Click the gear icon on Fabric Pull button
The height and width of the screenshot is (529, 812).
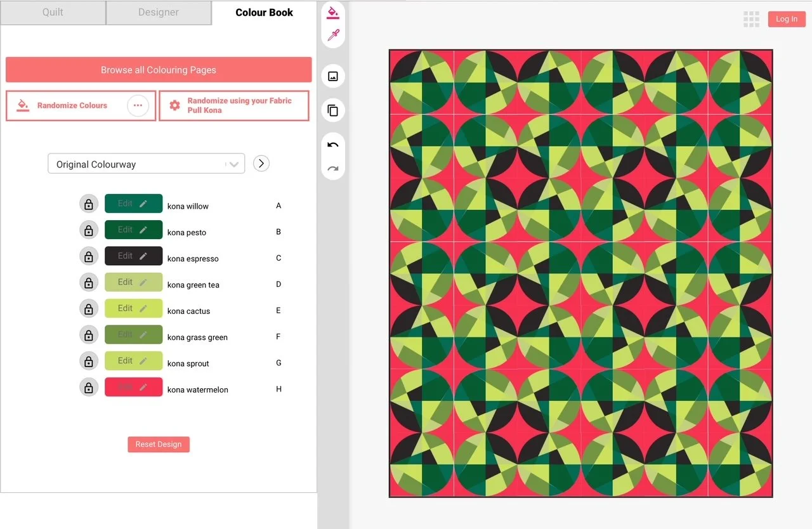pos(174,105)
